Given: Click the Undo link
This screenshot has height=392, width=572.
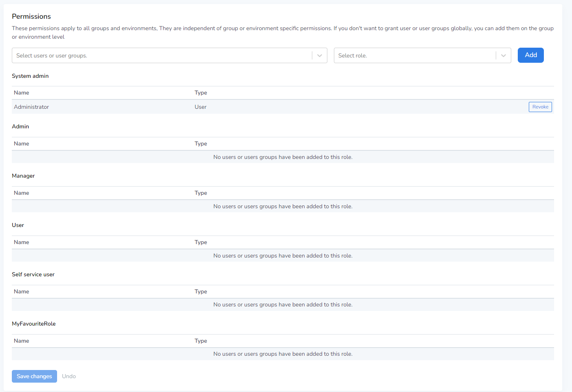Looking at the screenshot, I should click(x=69, y=377).
